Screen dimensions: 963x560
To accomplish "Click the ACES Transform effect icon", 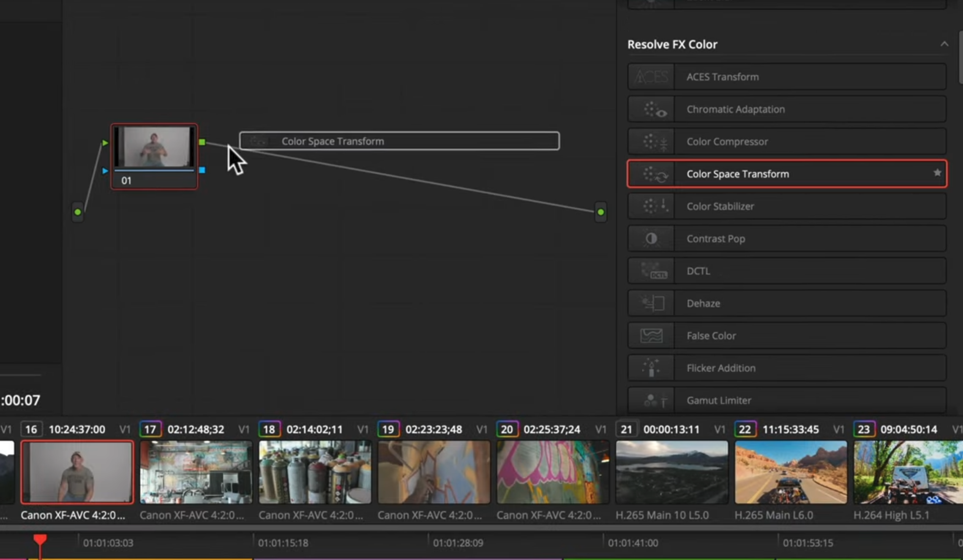I will click(651, 77).
